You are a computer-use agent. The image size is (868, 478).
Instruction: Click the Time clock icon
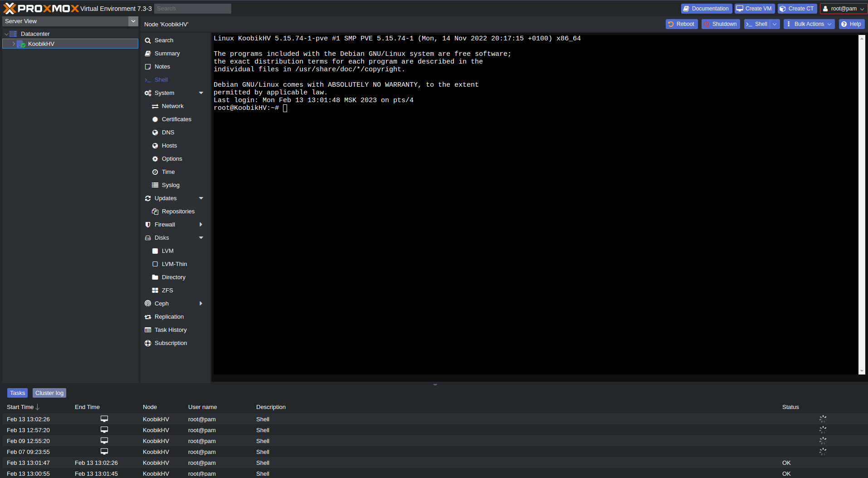coord(155,172)
